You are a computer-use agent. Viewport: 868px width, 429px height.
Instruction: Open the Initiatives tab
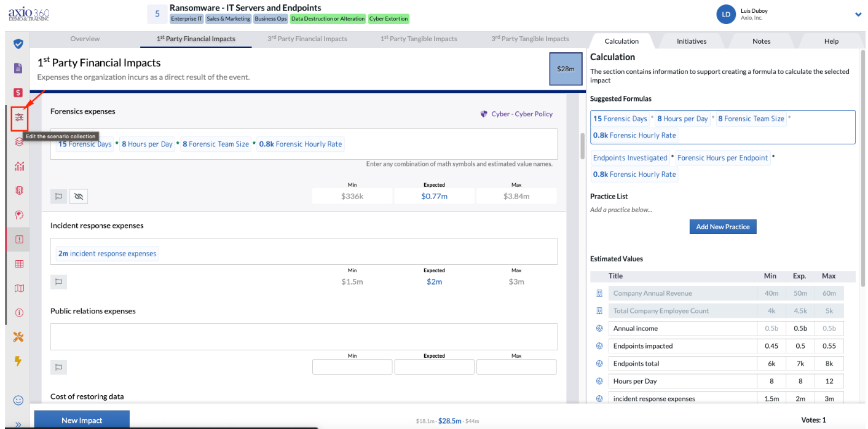692,41
